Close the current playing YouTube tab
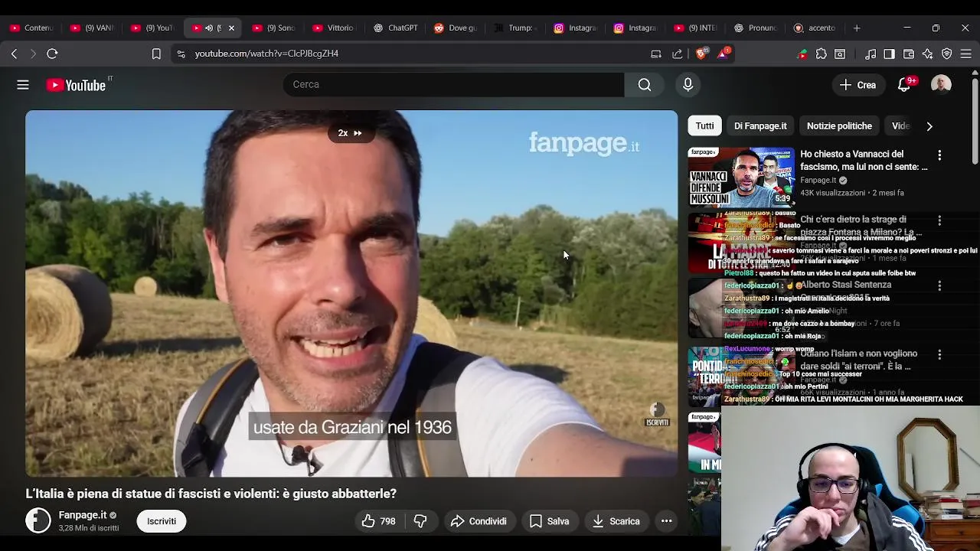980x551 pixels. [231, 28]
